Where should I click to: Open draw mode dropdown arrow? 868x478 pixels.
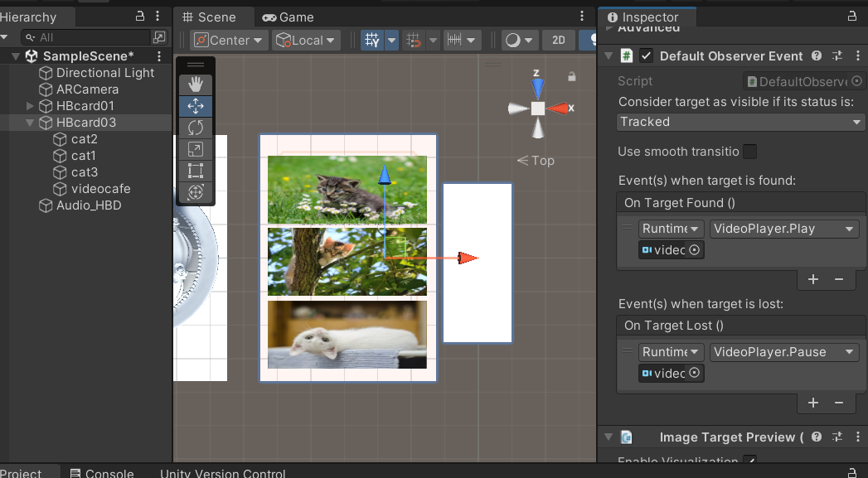[x=529, y=40]
